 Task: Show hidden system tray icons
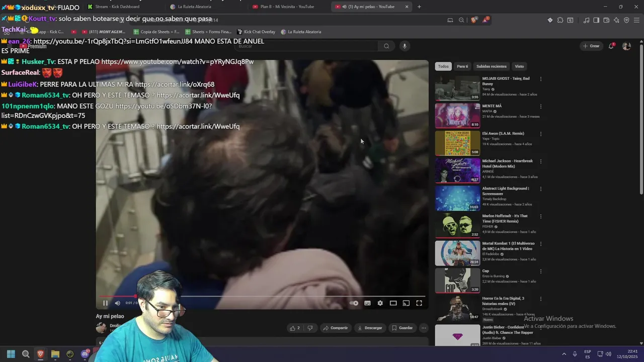pos(564,354)
